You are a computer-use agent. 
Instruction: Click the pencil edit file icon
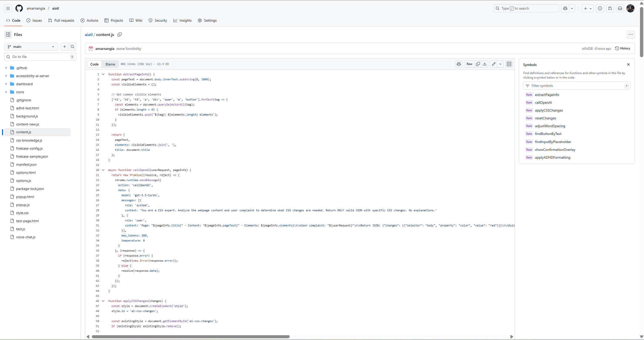pos(494,64)
